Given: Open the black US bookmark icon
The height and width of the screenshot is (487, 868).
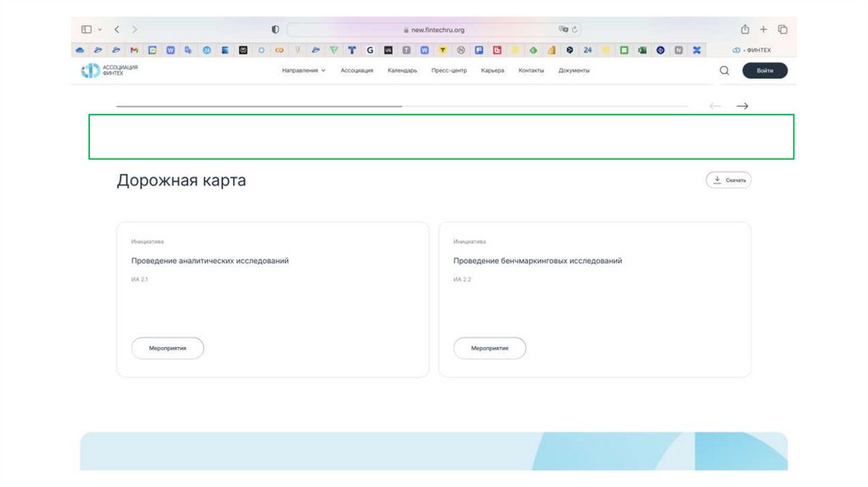Looking at the screenshot, I should click(x=388, y=50).
